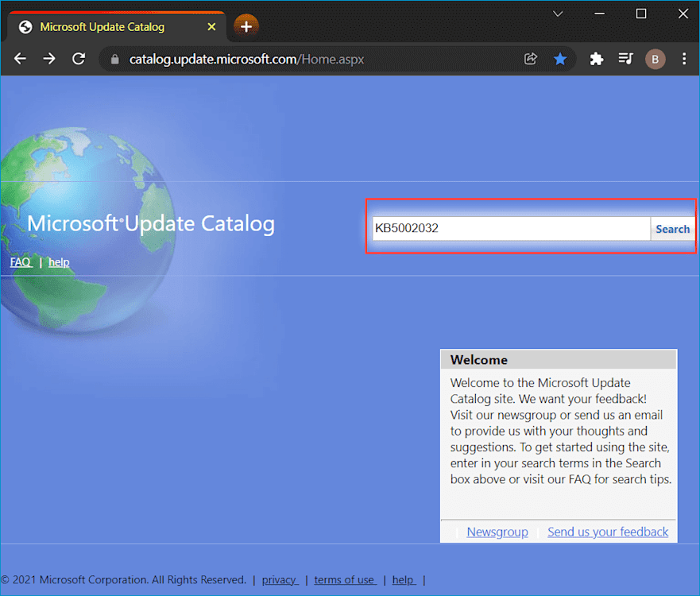
Task: Select the Microsoft Update Catalog tab
Action: click(117, 27)
